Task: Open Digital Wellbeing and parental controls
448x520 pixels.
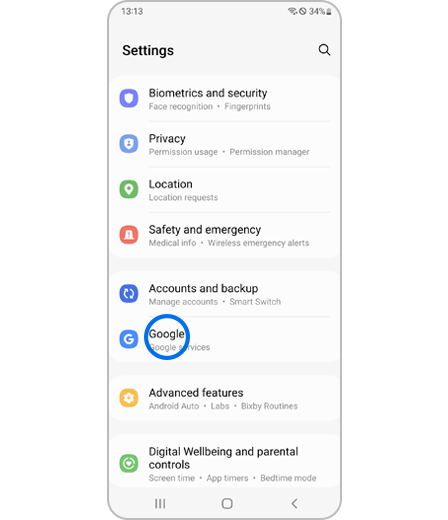Action: (225, 462)
